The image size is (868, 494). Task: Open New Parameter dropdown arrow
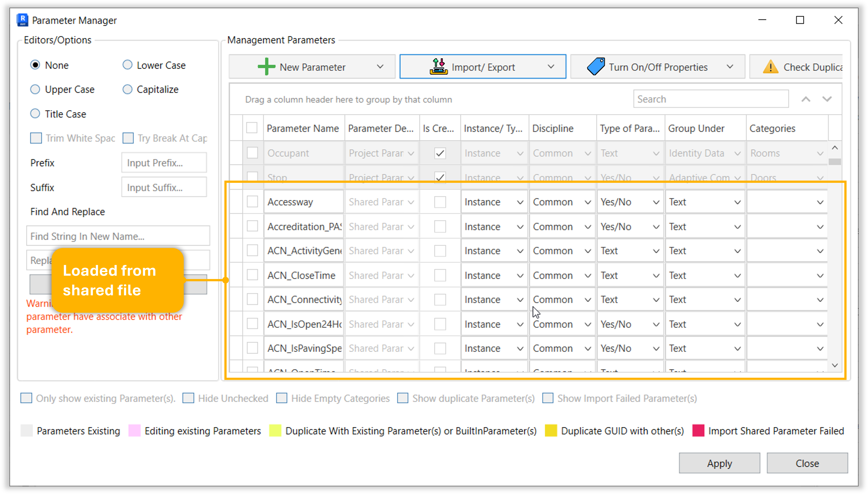[380, 67]
